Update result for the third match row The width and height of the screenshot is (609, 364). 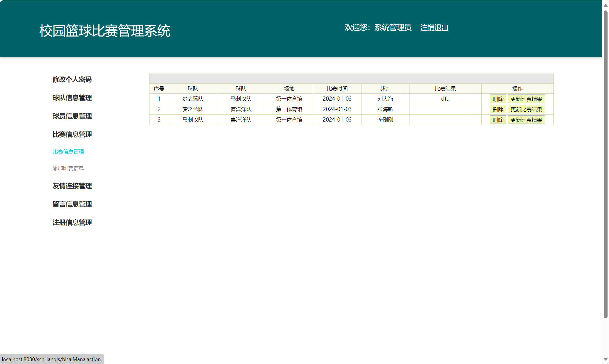tap(526, 119)
